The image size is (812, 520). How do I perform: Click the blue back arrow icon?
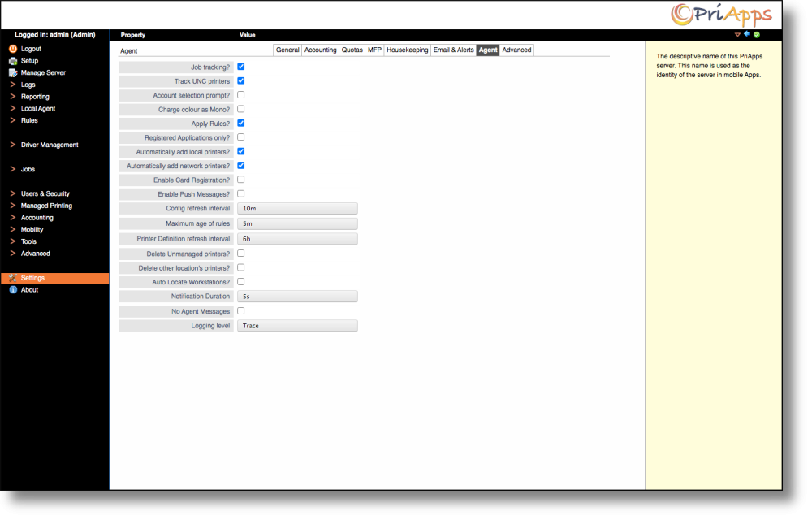tap(747, 34)
